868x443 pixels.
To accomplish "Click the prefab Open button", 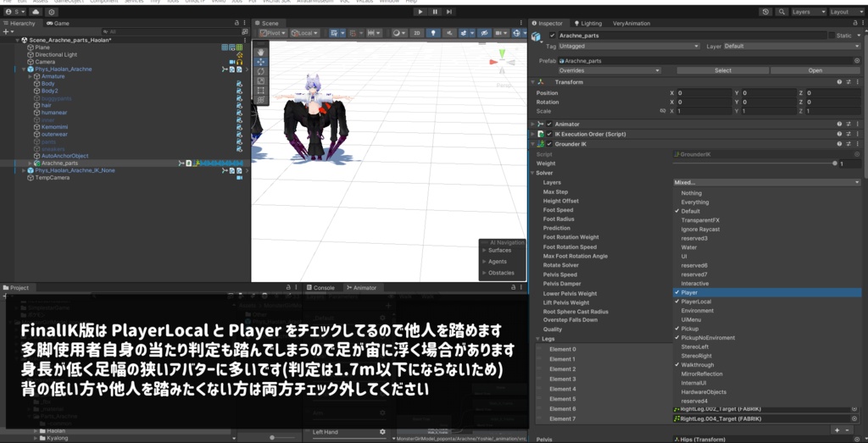I will point(815,70).
